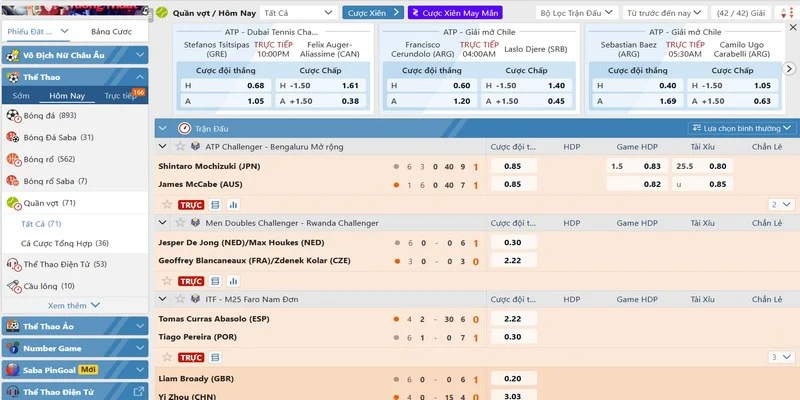Open scoreboard icon for Currás Abásolo match
Screen dimensions: 800x400
point(215,357)
